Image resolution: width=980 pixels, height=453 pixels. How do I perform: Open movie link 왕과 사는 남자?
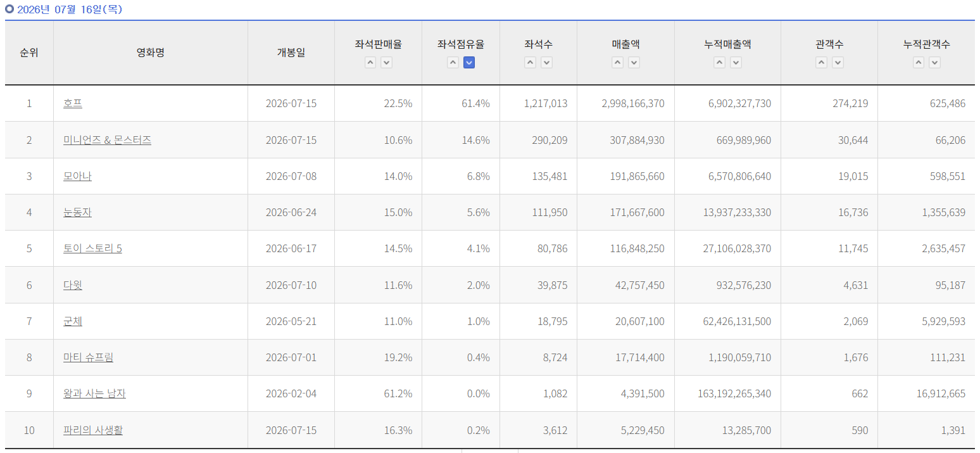click(94, 393)
